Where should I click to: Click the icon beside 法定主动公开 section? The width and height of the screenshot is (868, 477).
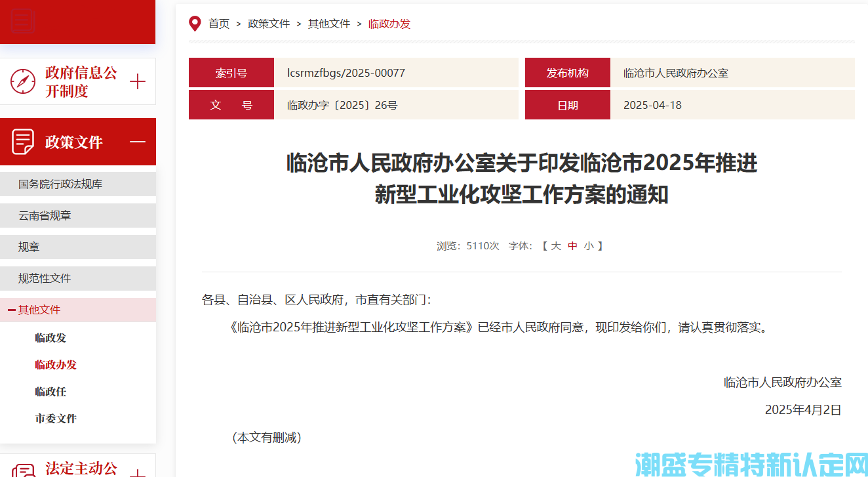pos(23,471)
